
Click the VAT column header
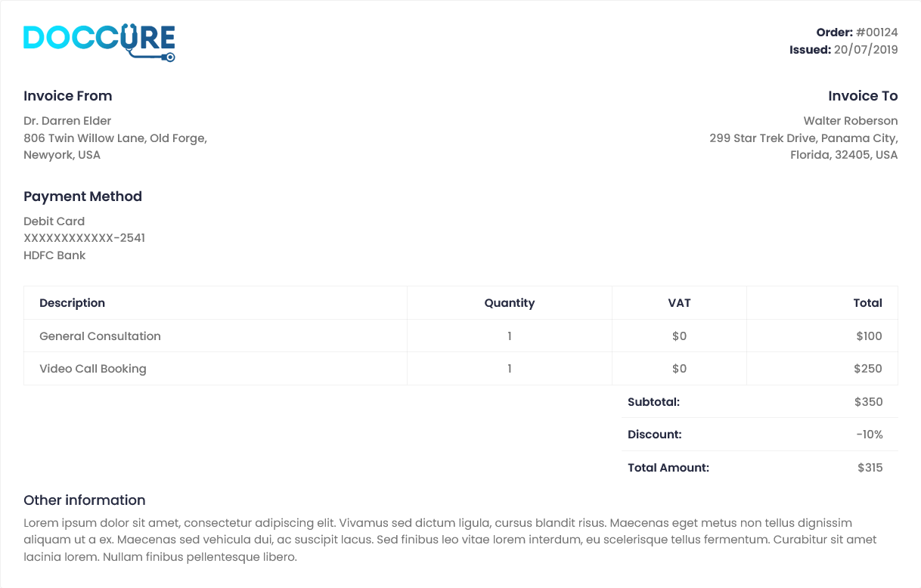coord(679,303)
